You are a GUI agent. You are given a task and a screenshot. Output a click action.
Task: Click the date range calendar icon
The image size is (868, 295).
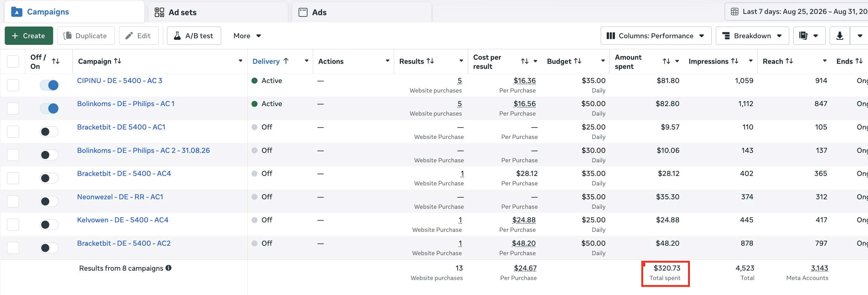734,12
